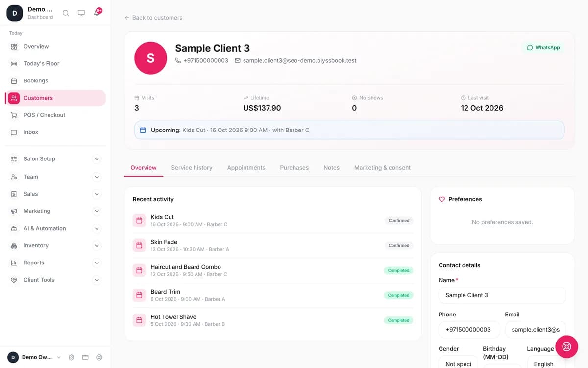Open the Demo Owner account dropdown

tap(34, 357)
